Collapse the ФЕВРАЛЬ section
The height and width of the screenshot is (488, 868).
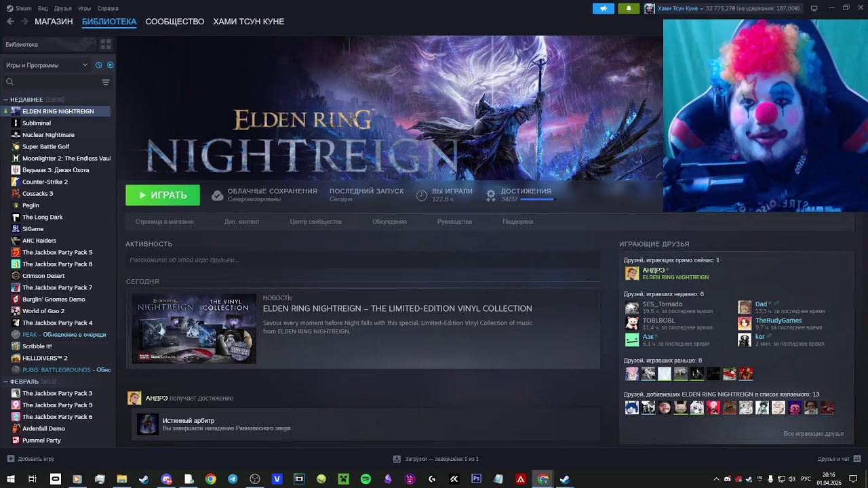(6, 382)
